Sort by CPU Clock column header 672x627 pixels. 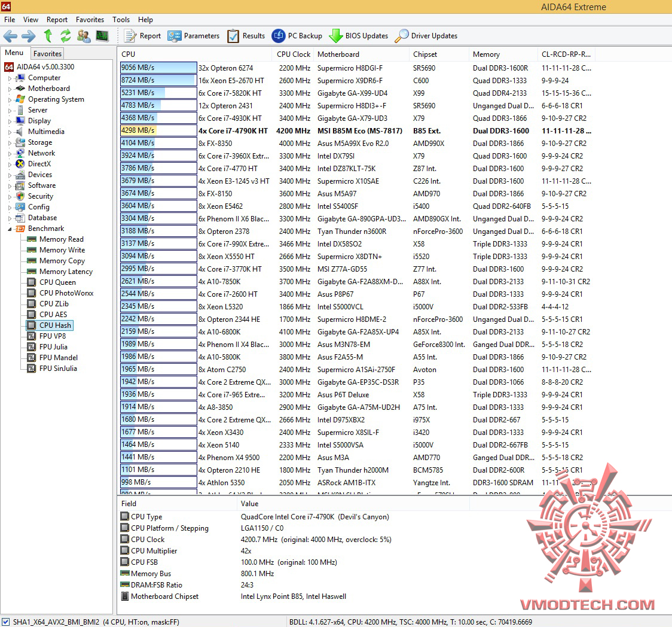293,54
